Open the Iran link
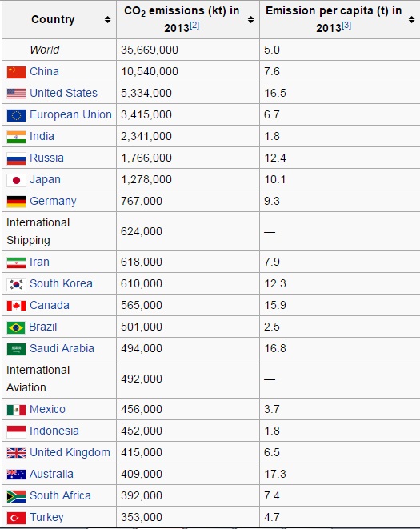 pos(39,262)
